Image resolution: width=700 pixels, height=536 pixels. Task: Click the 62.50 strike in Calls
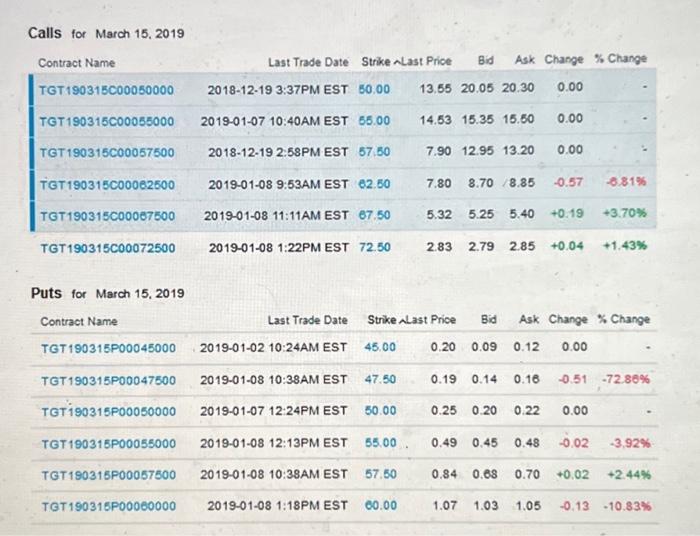pos(375,184)
